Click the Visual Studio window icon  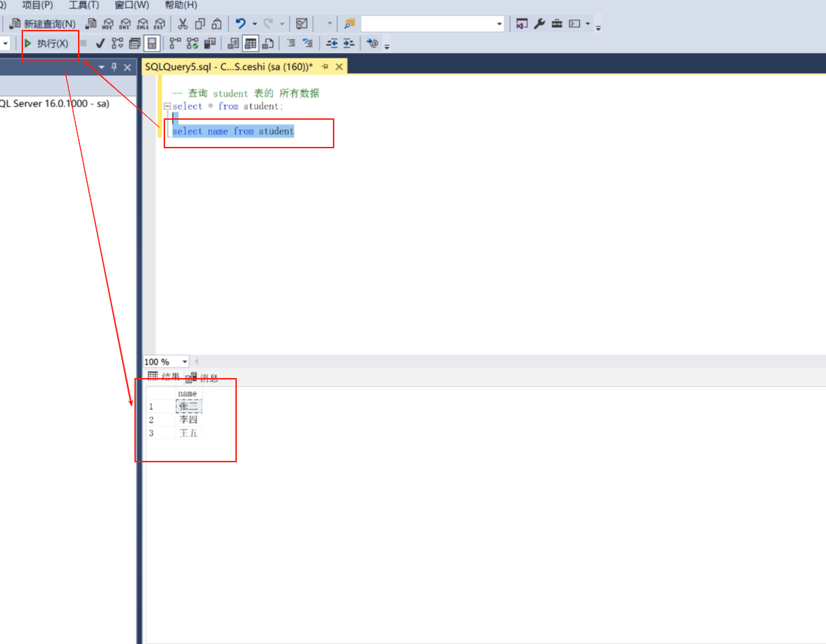[x=522, y=24]
